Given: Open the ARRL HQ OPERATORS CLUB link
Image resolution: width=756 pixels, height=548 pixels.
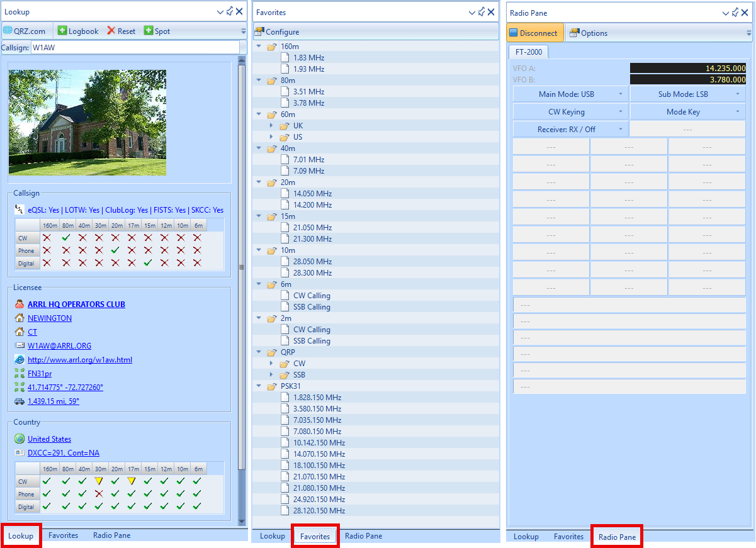Looking at the screenshot, I should [x=76, y=304].
